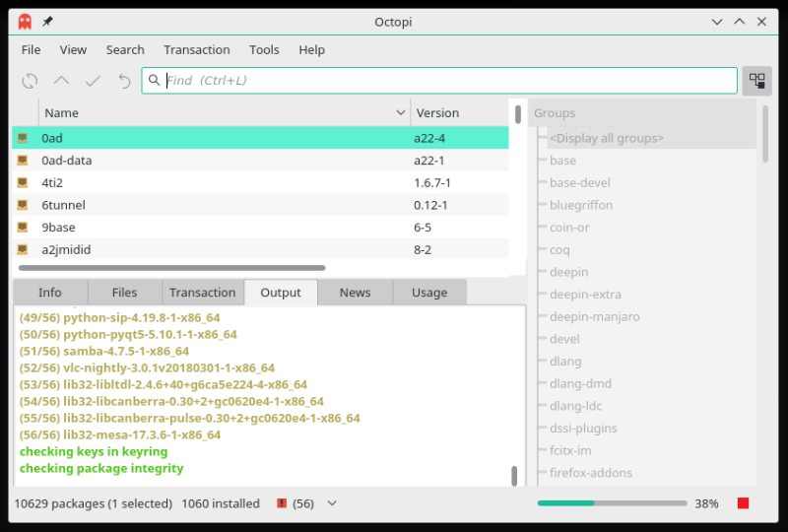Click the Name column sort arrow

[401, 113]
